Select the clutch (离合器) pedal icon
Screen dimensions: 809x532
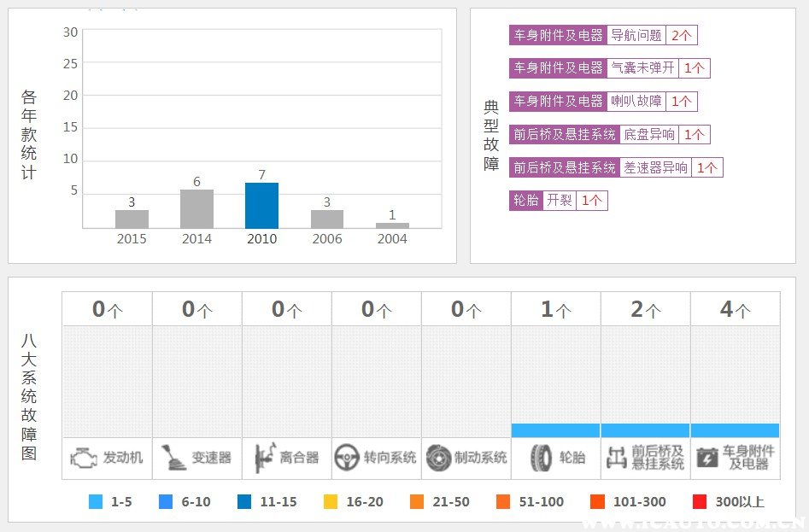tap(262, 458)
